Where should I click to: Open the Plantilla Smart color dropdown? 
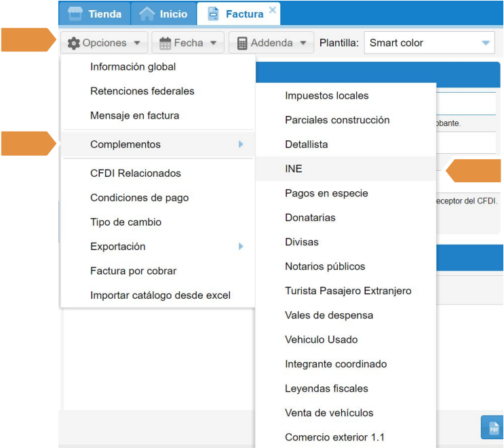(485, 43)
